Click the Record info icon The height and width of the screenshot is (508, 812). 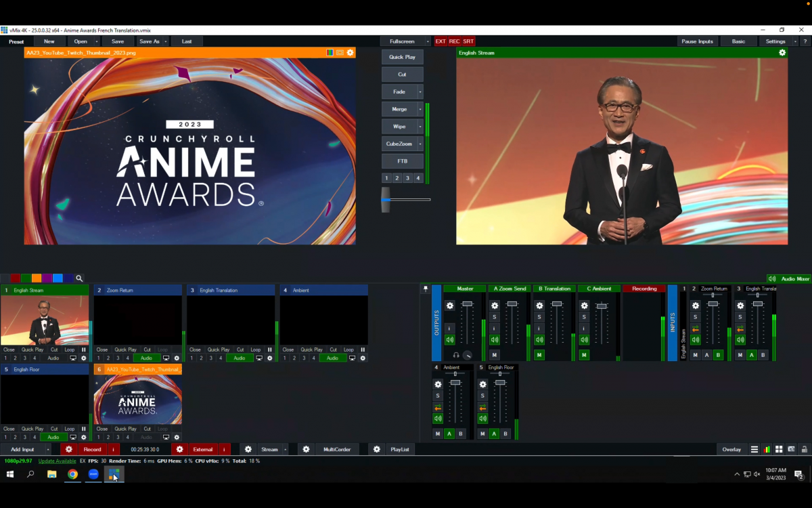(113, 449)
